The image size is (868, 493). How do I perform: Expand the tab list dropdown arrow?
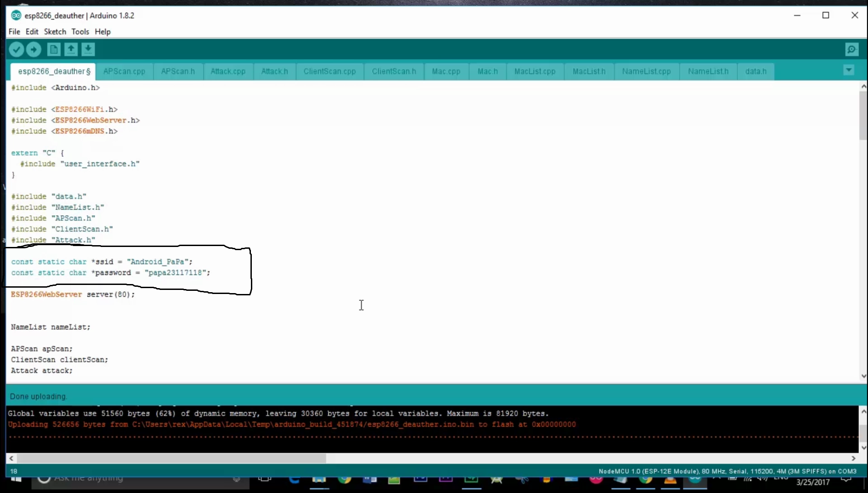[x=849, y=70]
